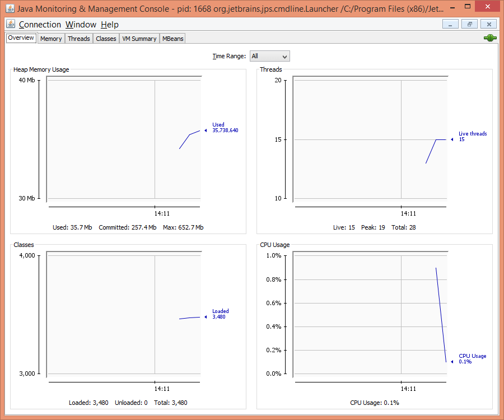504x420 pixels.
Task: Click the 4,000 classes axis label
Action: [27, 255]
